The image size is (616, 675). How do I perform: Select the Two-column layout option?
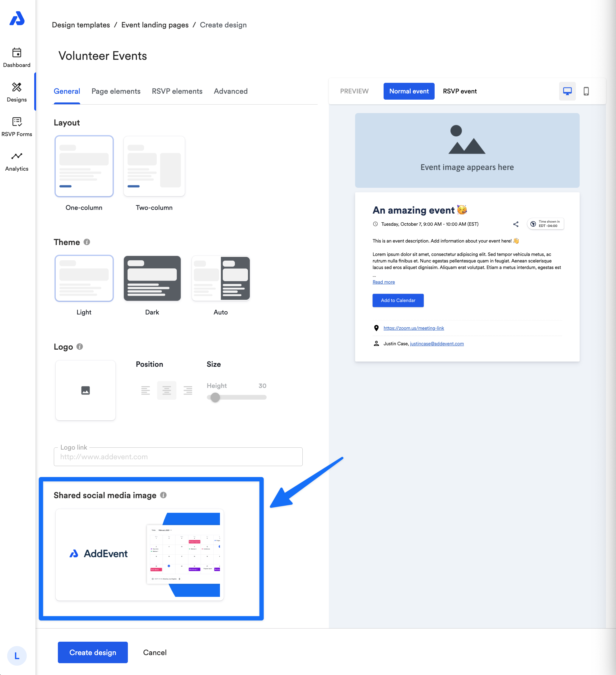(154, 166)
